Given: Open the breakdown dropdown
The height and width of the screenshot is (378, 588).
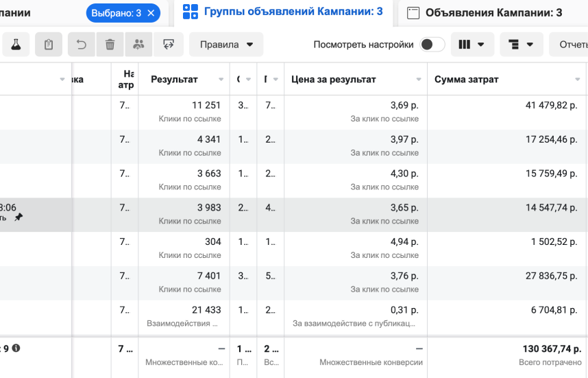Looking at the screenshot, I should pos(521,45).
